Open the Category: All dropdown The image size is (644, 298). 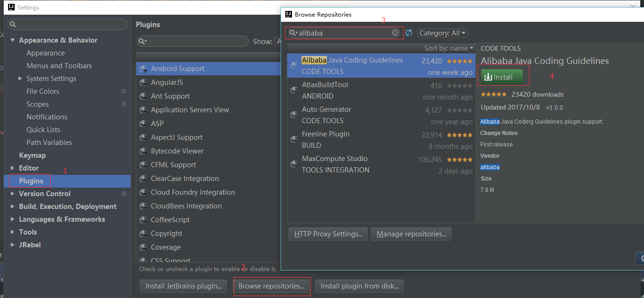tap(442, 33)
